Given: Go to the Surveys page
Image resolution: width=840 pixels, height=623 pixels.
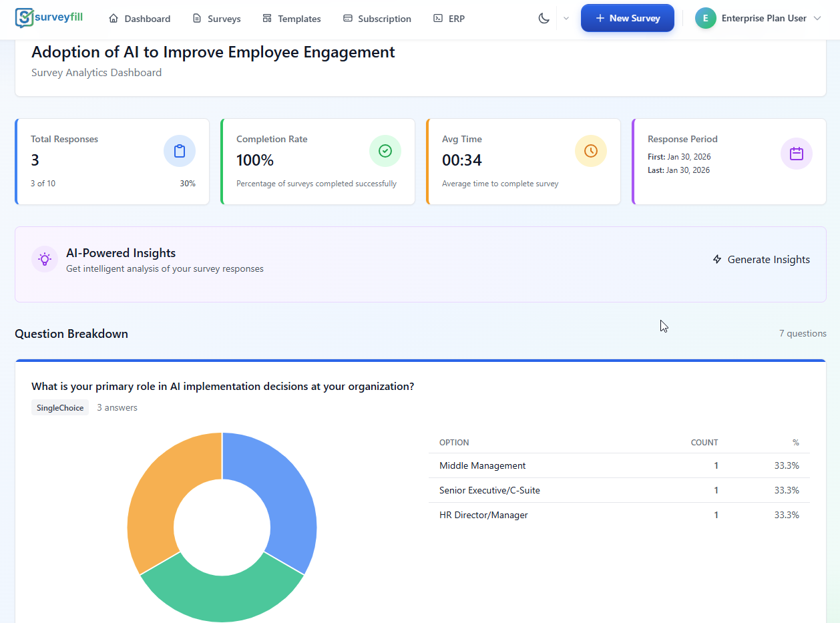Looking at the screenshot, I should pyautogui.click(x=216, y=19).
